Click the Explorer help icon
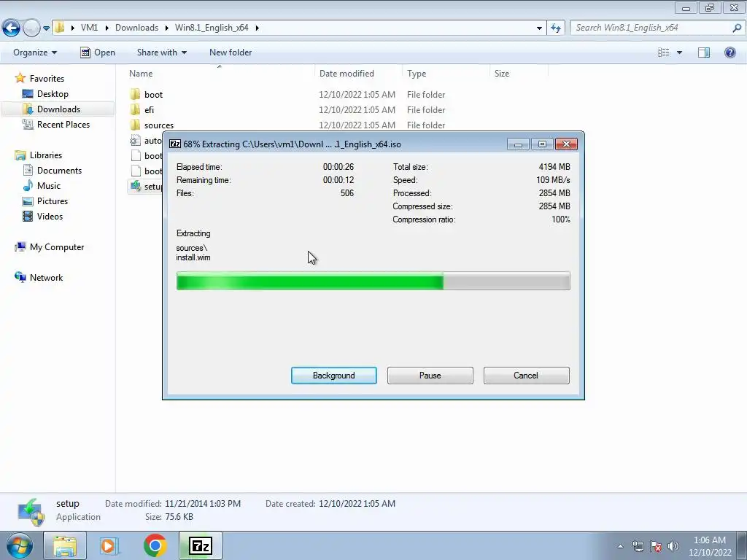Image resolution: width=747 pixels, height=560 pixels. pyautogui.click(x=729, y=52)
